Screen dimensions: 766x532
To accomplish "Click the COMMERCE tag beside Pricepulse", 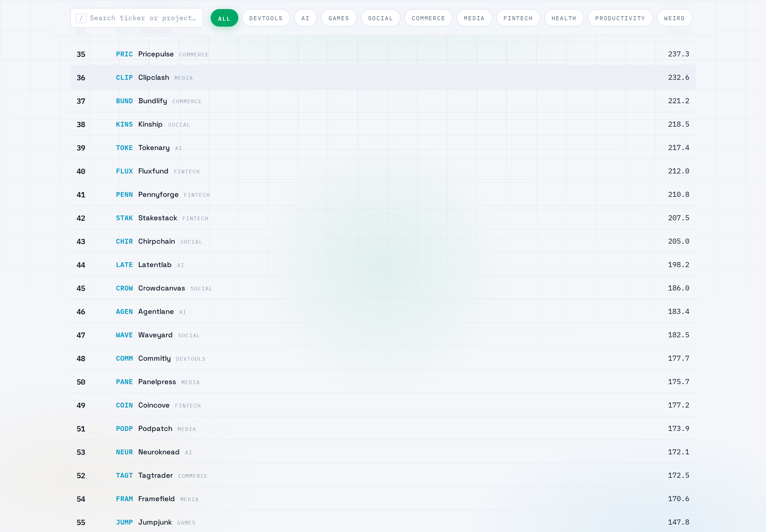I will coord(194,55).
